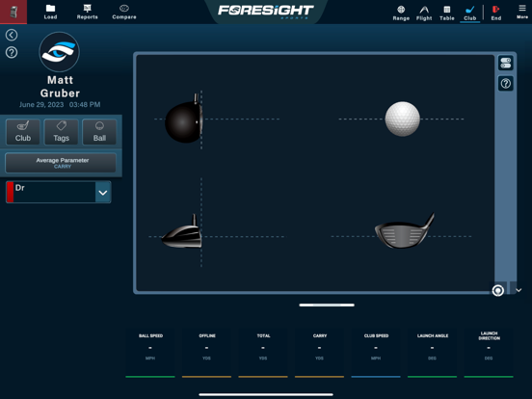Expand the chevron at panel bottom right
Viewport: 532px width, 399px height.
519,290
